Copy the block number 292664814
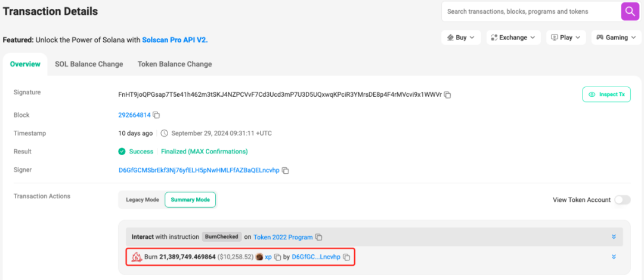This screenshot has height=280, width=644. [156, 115]
